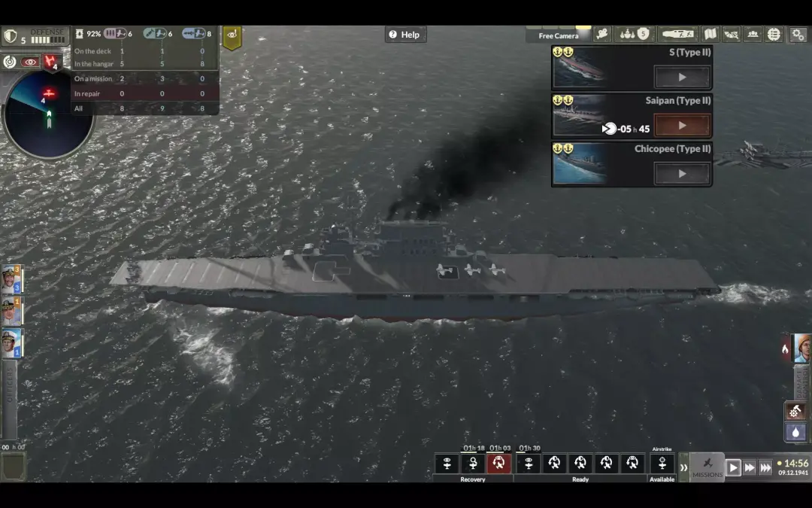Viewport: 812px width, 508px height.
Task: Select the top officer portrait
Action: click(x=11, y=280)
